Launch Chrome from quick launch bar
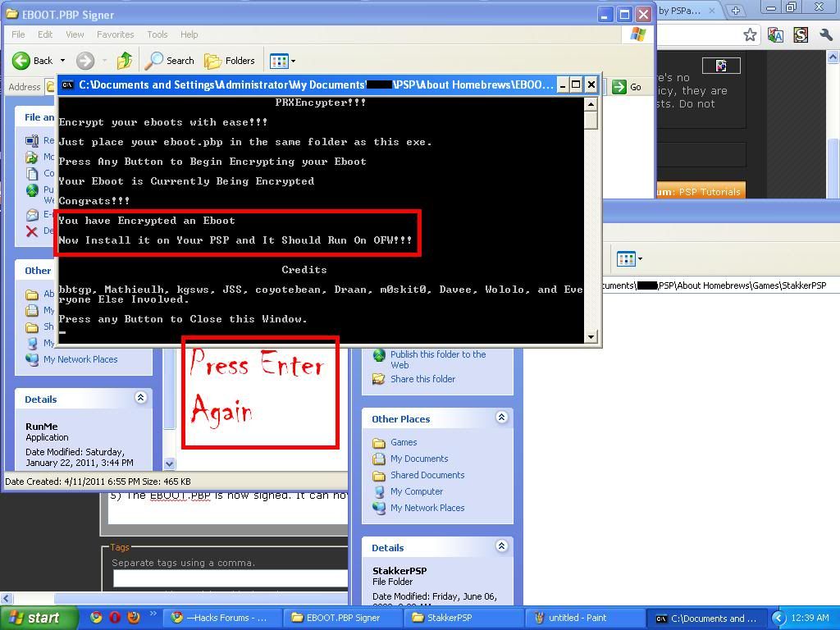 pyautogui.click(x=96, y=618)
